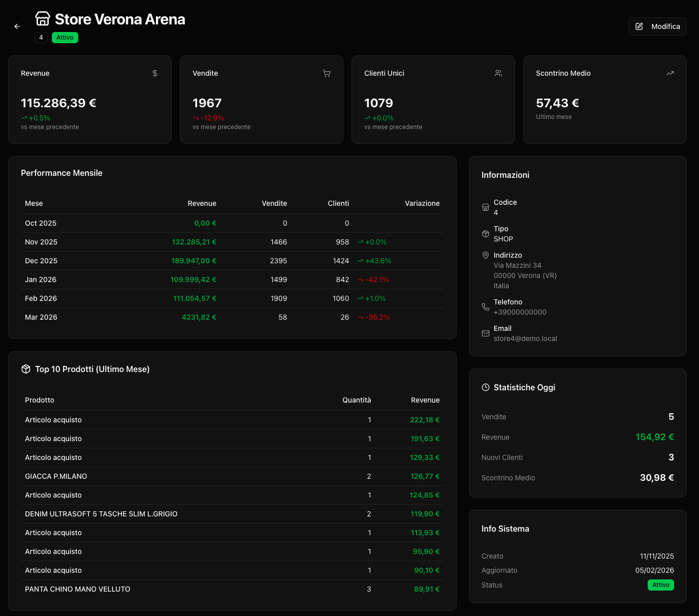Click the green Attivo badge under the title
Viewport: 699px width, 616px height.
65,38
